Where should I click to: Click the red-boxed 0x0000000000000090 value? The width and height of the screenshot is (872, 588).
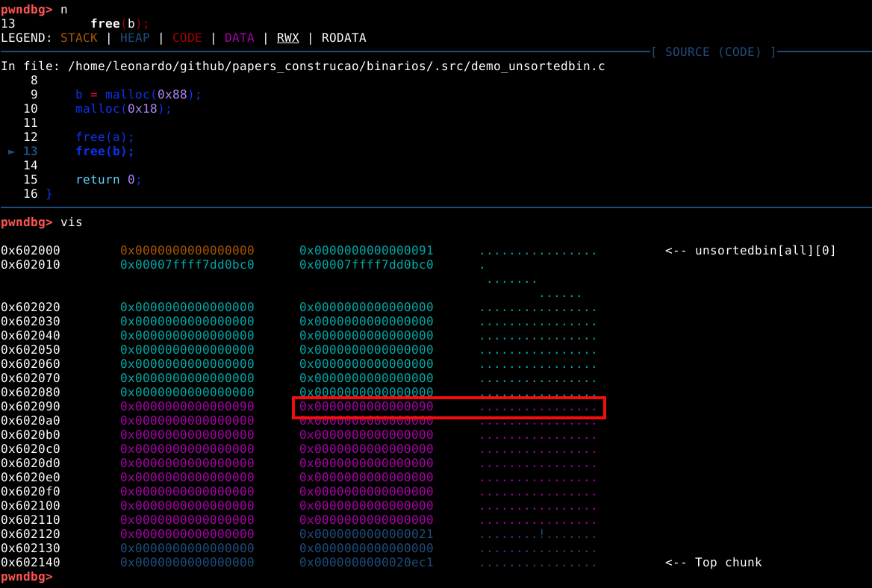[x=366, y=407]
